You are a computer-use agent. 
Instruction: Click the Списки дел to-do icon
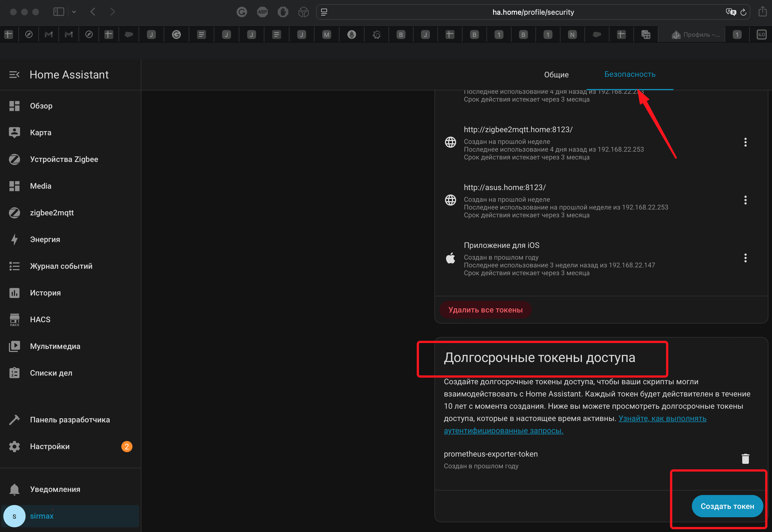point(14,373)
